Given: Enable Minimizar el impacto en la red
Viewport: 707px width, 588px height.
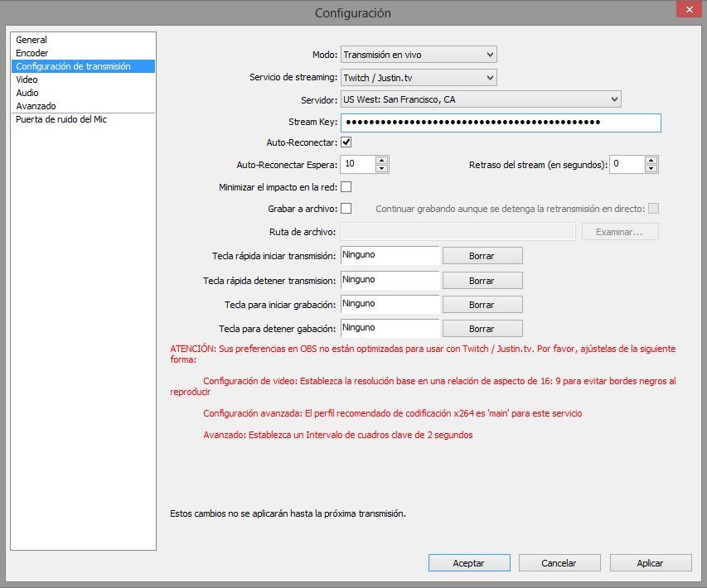Looking at the screenshot, I should click(346, 186).
